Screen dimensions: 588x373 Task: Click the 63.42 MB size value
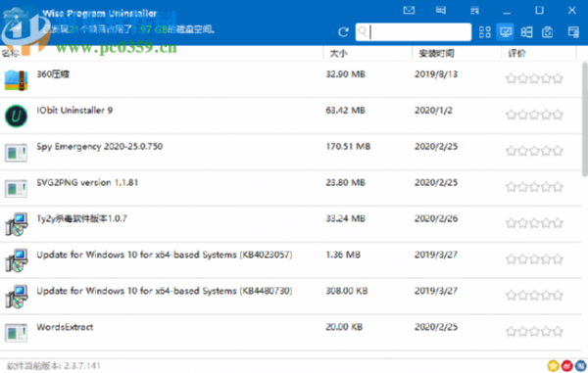point(345,110)
